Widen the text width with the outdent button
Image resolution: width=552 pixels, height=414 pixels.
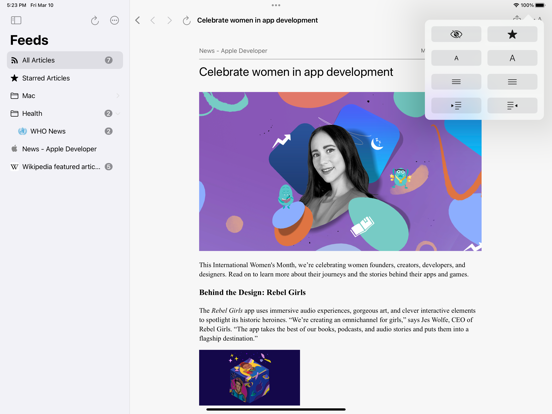[512, 105]
